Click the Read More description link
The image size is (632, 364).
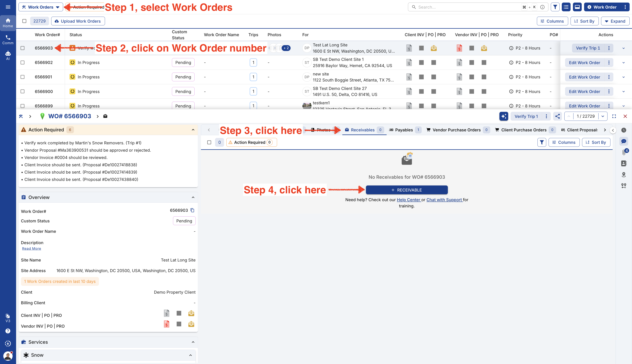coord(31,249)
